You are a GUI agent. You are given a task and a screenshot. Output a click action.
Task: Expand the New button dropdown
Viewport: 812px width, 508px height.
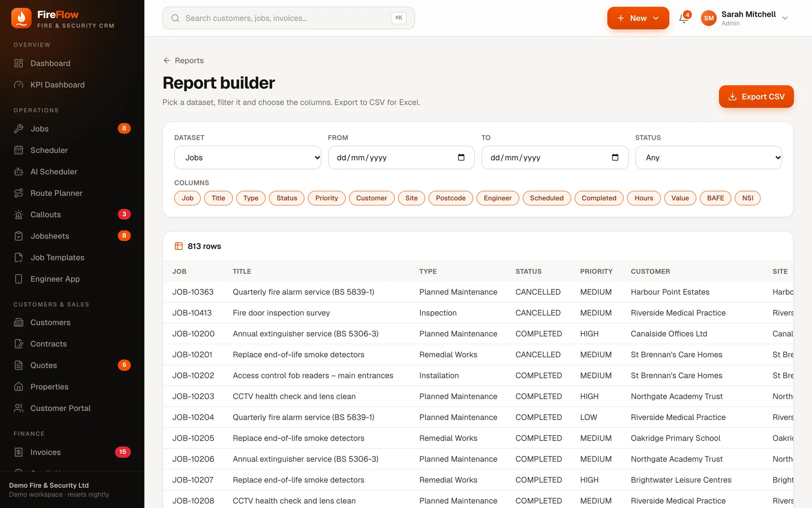point(638,18)
